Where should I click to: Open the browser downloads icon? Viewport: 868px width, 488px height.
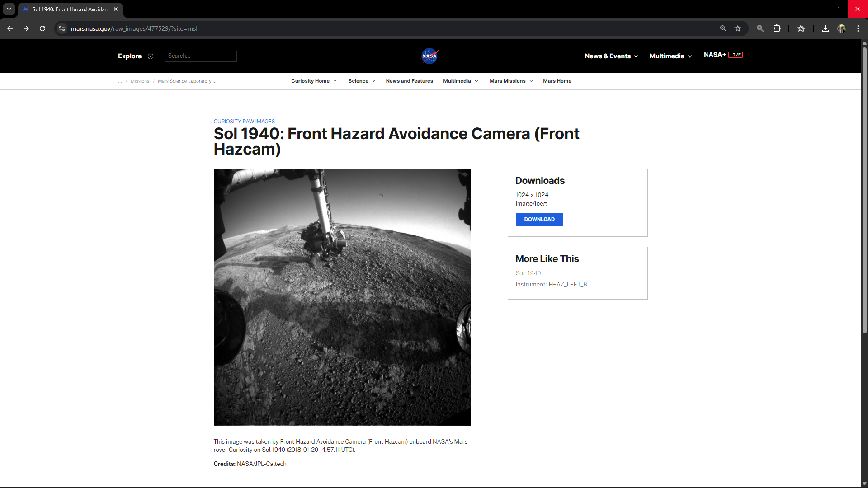(x=825, y=28)
